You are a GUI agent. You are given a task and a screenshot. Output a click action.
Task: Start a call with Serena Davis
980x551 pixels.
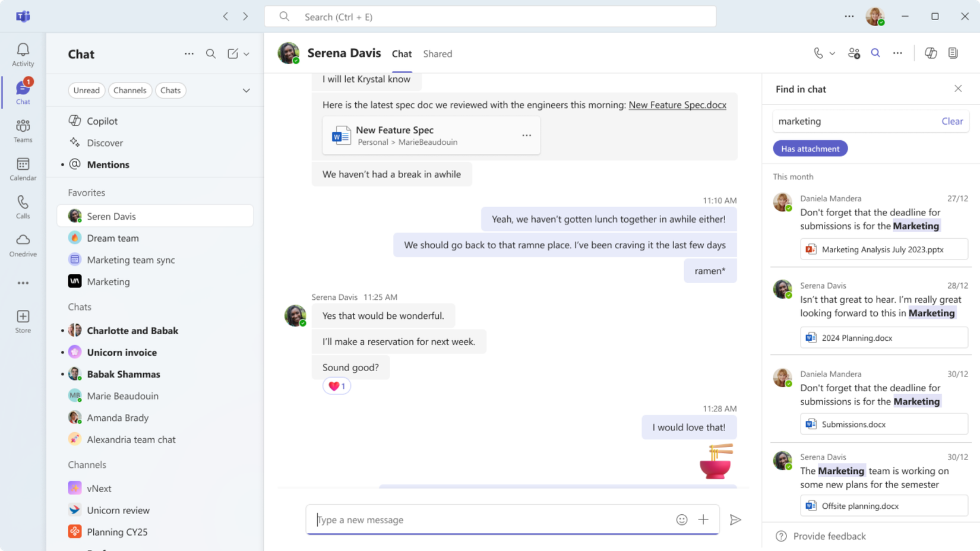(819, 53)
